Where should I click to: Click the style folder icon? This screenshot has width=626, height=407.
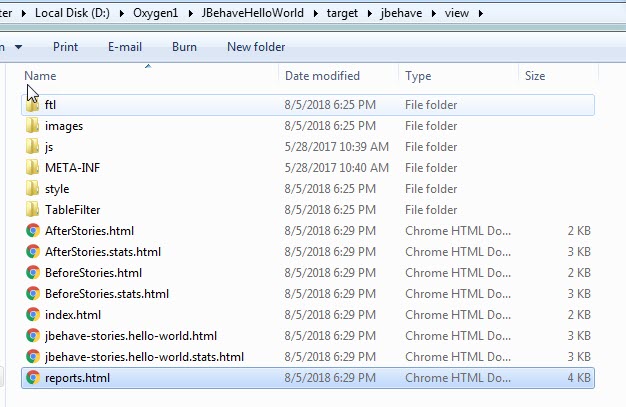point(32,189)
